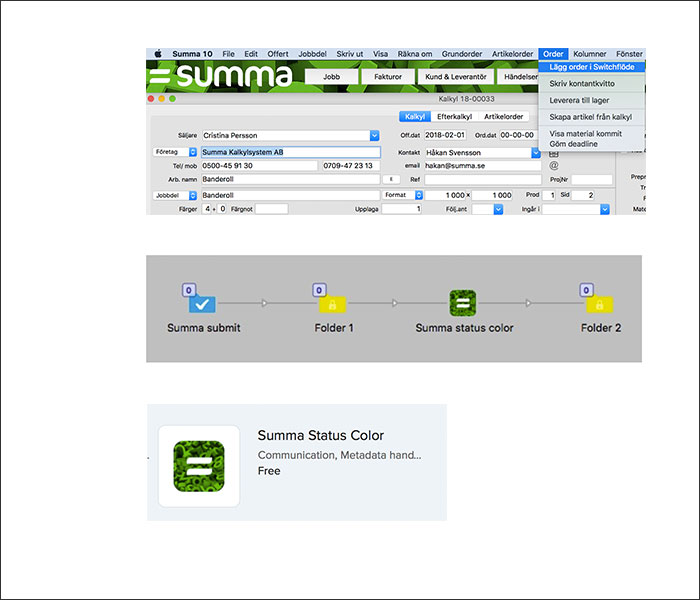This screenshot has width=700, height=600.
Task: Open the Följ.ant dropdown arrow
Action: 498,209
